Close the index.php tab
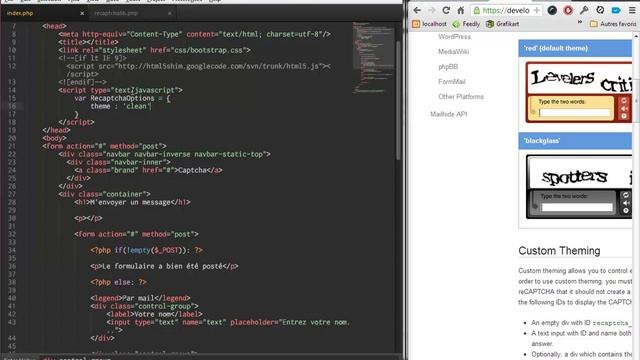 (x=82, y=13)
